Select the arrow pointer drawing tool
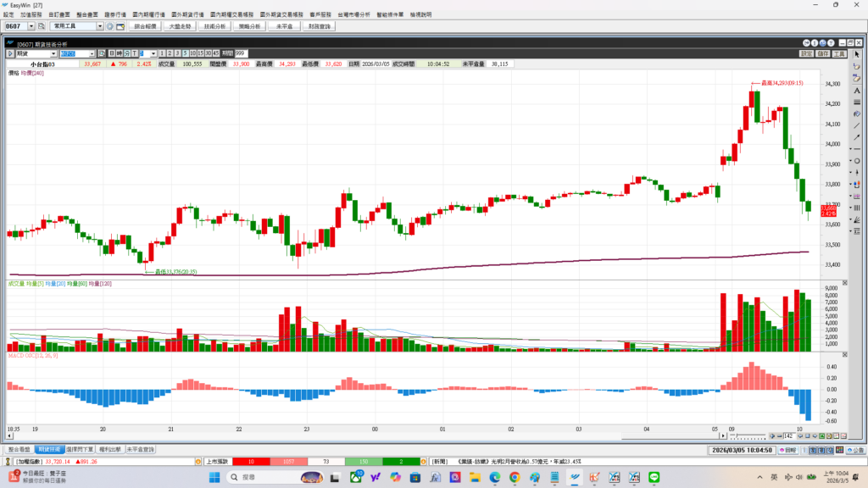The height and width of the screenshot is (488, 868). pos(856,54)
